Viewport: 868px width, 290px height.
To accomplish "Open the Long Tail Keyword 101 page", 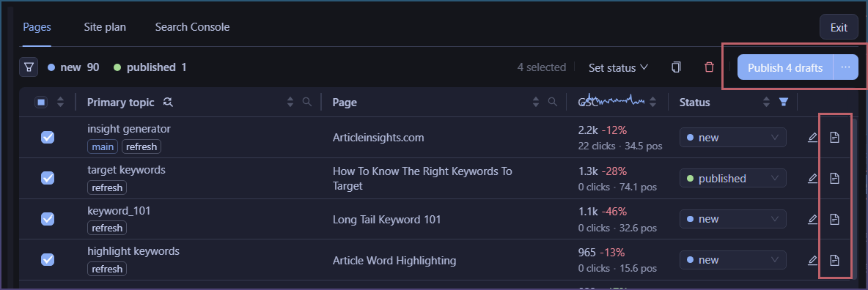I will 387,219.
